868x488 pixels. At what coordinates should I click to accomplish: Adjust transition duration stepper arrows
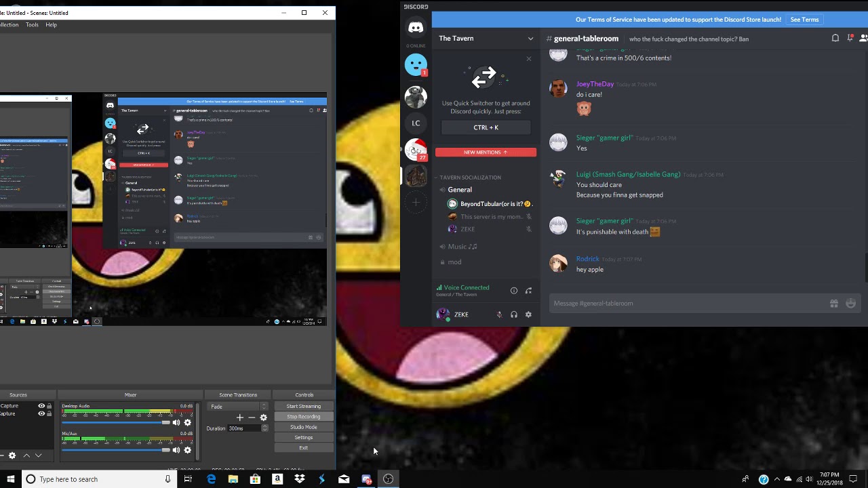click(264, 428)
